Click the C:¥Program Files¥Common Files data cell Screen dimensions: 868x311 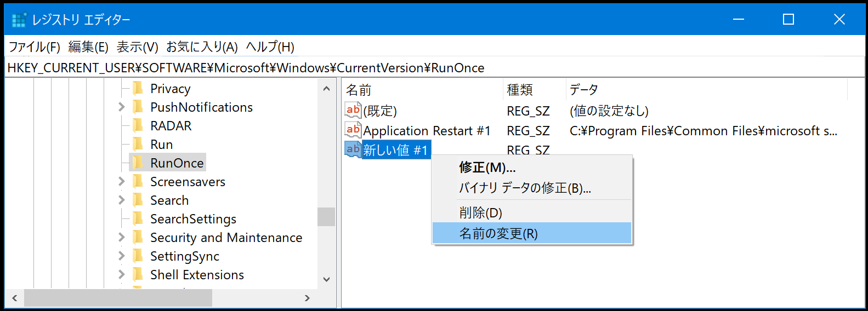pos(704,130)
